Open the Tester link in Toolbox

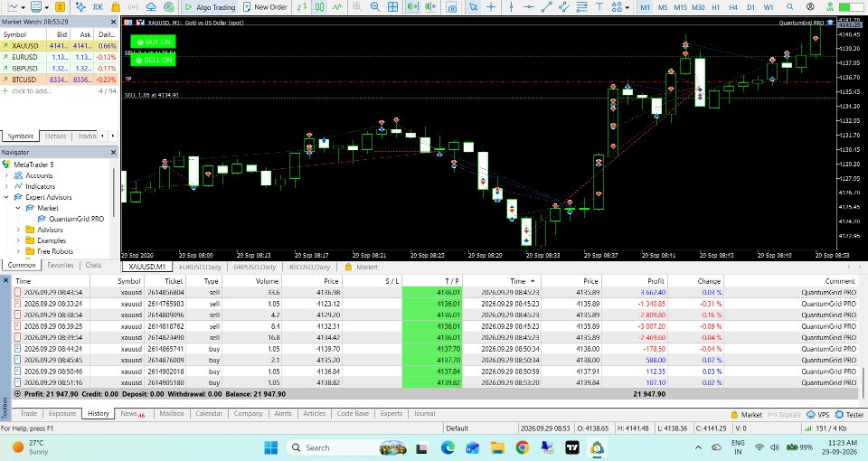pyautogui.click(x=850, y=415)
